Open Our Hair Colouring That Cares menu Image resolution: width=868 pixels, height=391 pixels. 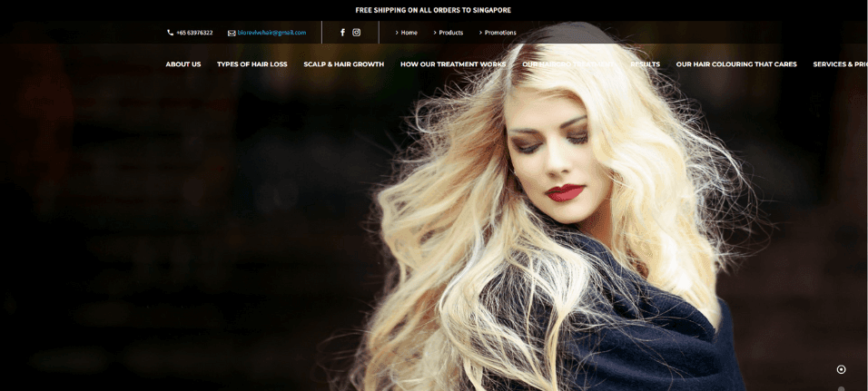click(736, 64)
